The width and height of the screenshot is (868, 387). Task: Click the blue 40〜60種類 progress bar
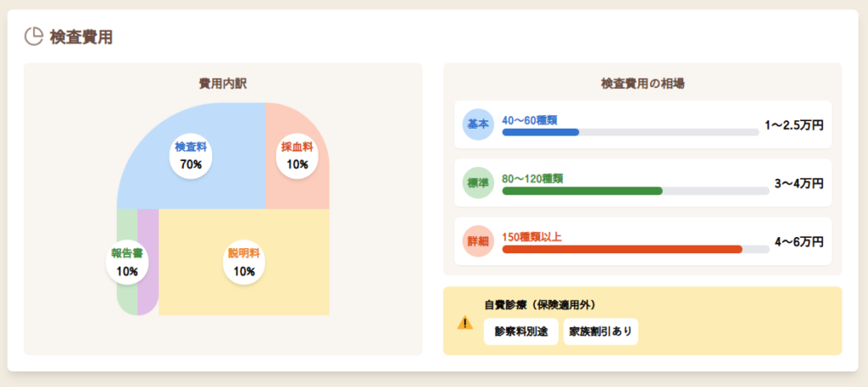pos(630,132)
